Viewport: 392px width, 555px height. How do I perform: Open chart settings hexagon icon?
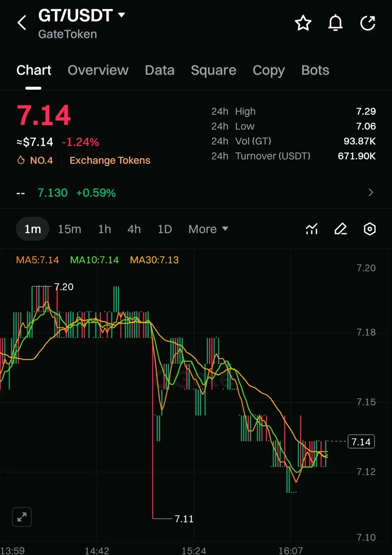pyautogui.click(x=369, y=229)
